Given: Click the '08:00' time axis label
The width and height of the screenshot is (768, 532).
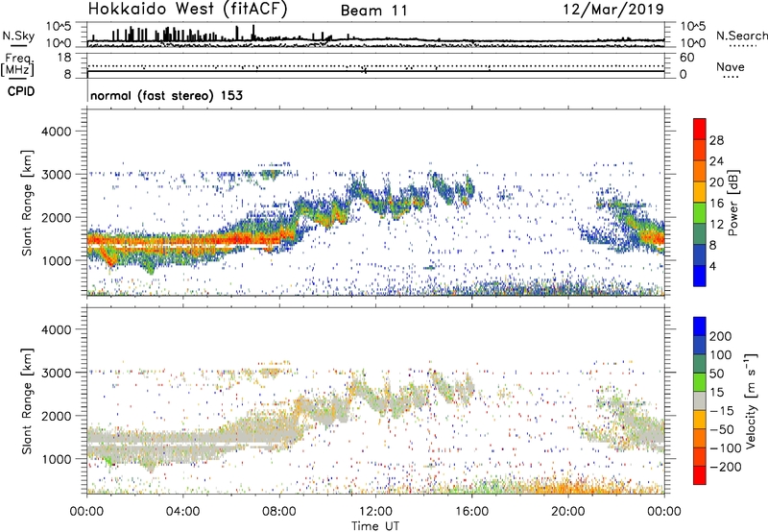Looking at the screenshot, I should (x=279, y=512).
